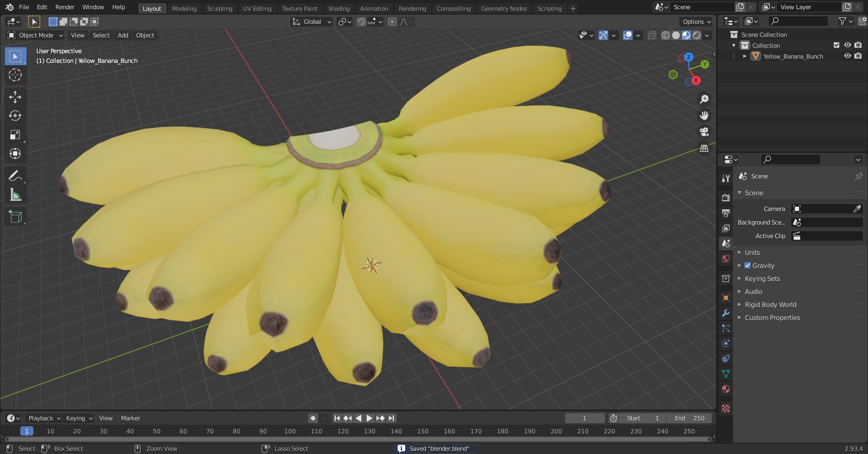Open the Texture properties tab
This screenshot has height=454, width=868.
click(726, 408)
